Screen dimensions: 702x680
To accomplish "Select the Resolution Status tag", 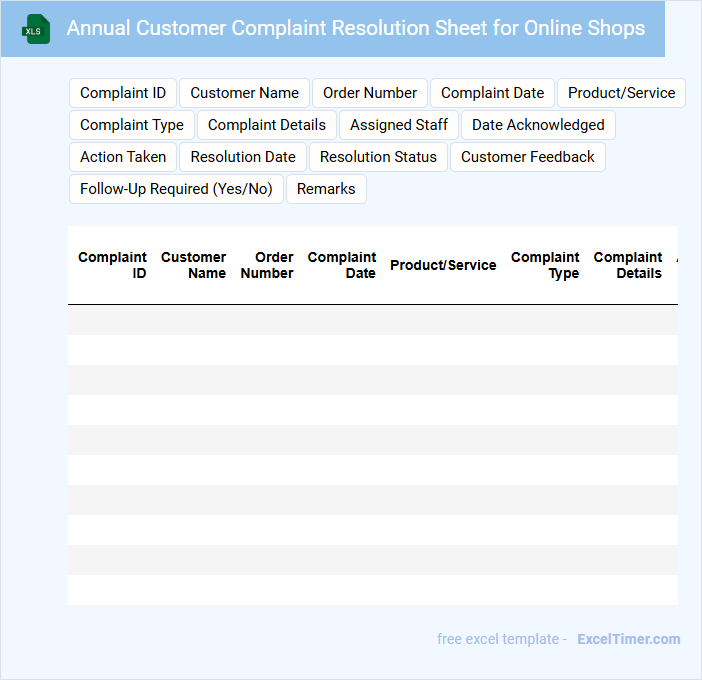I will click(x=378, y=157).
